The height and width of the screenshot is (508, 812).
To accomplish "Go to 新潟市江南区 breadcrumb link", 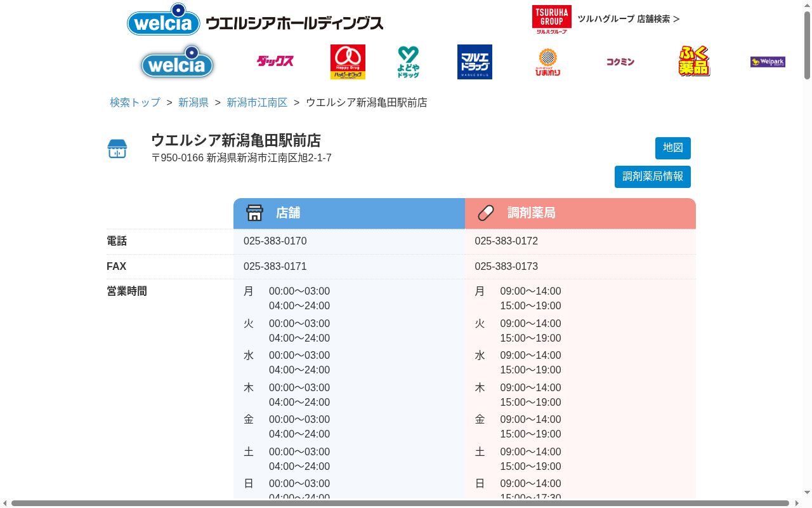I will [257, 102].
